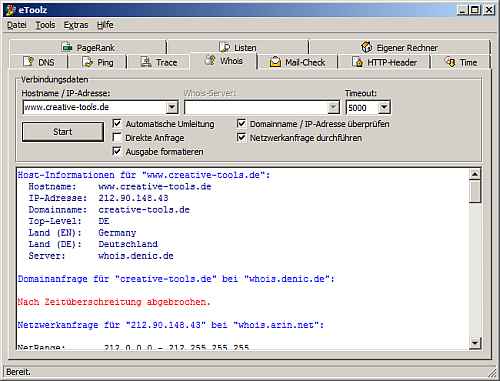Click the Trace tab icon

pyautogui.click(x=146, y=62)
